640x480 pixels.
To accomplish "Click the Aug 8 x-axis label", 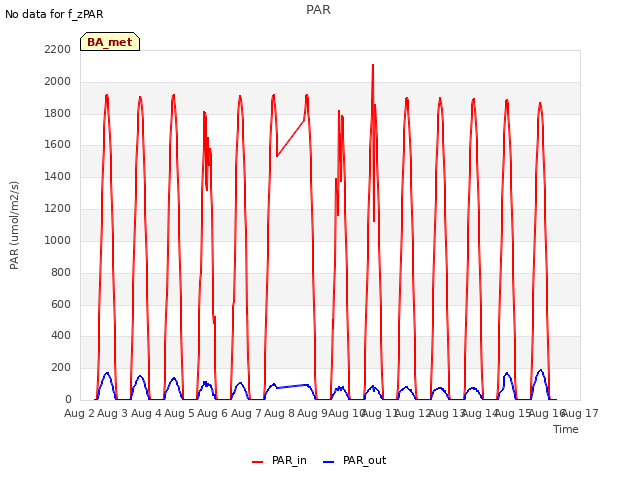I will [279, 413].
